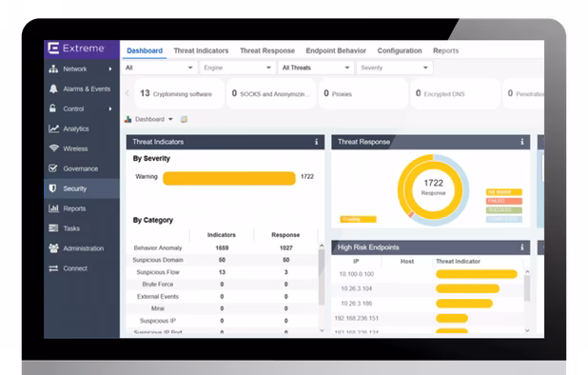Click the Extreme logo

[76, 49]
